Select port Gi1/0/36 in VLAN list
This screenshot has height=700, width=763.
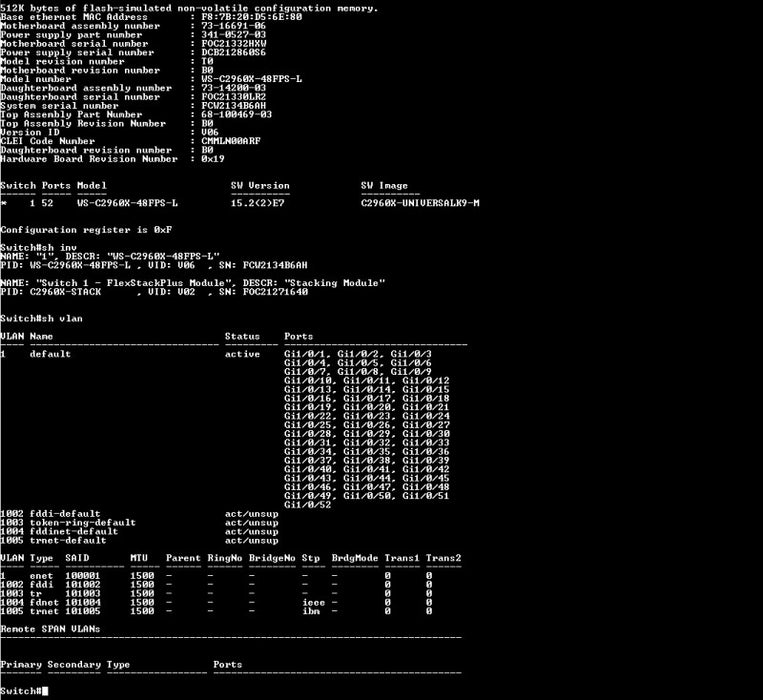426,452
